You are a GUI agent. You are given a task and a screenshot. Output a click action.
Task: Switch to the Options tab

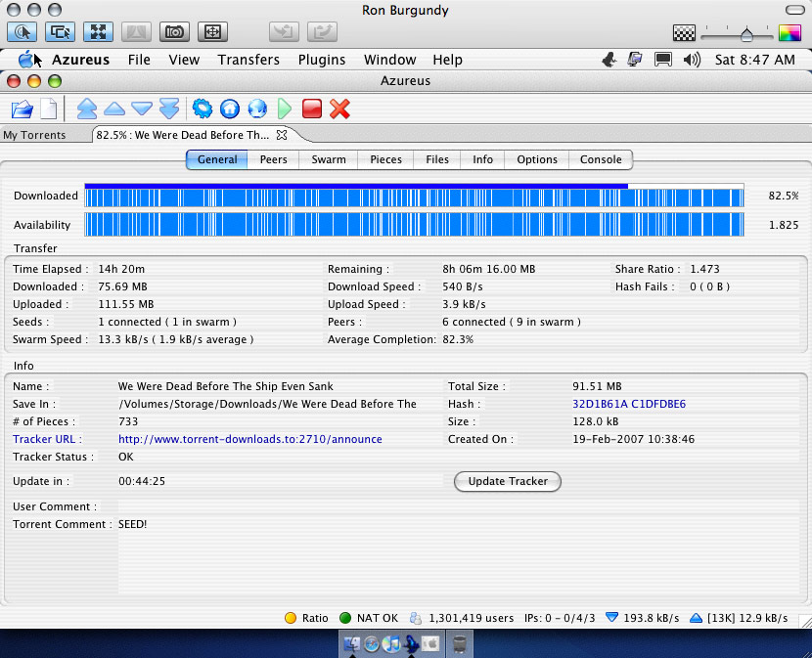tap(537, 159)
